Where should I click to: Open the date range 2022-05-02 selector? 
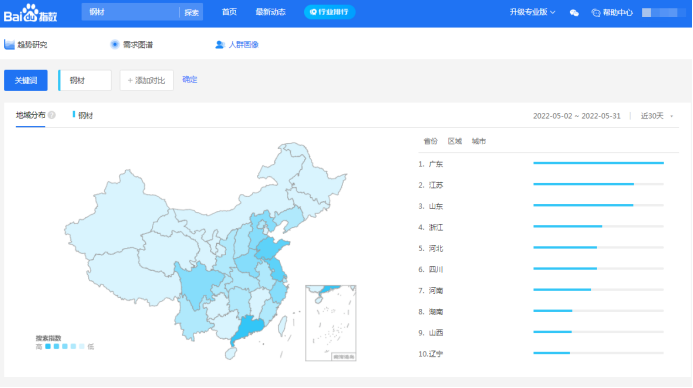point(576,116)
